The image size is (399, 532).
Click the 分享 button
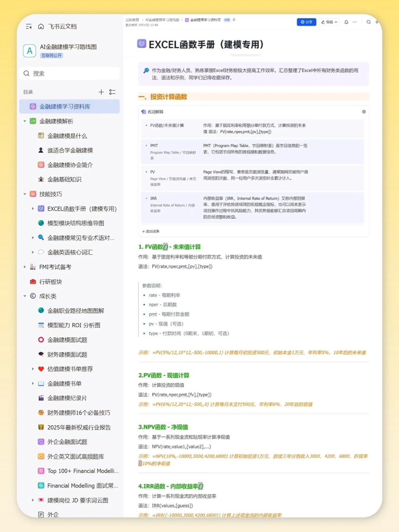coord(306,22)
